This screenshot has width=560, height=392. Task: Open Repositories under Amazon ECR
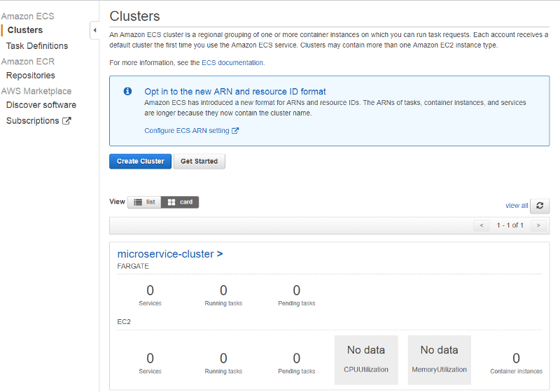click(x=31, y=76)
